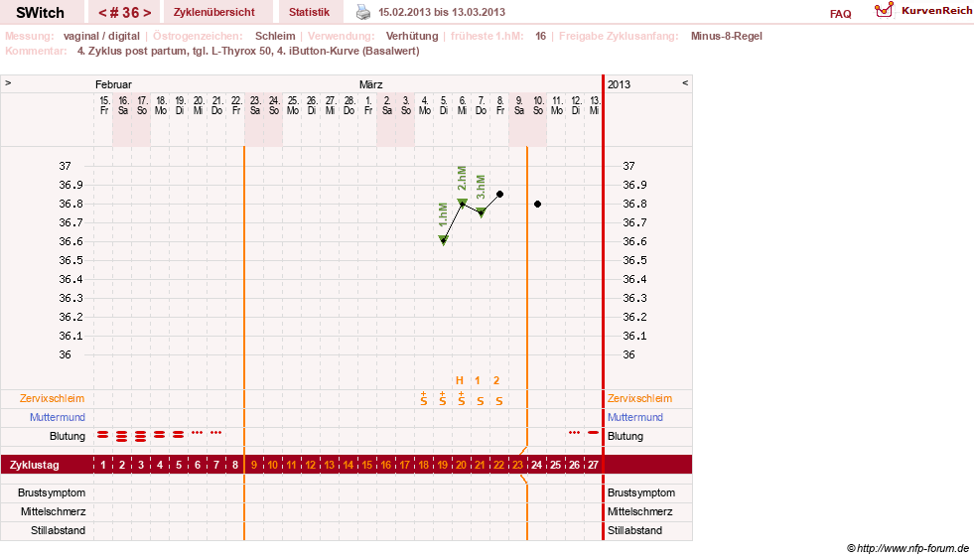Click the left Stillabstand row label
The height and width of the screenshot is (560, 974).
pyautogui.click(x=58, y=530)
